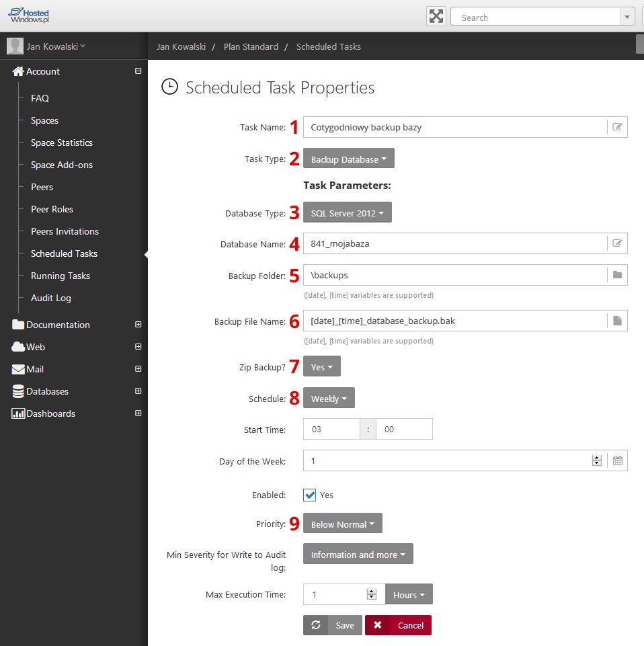644x646 pixels.
Task: Click the Save button
Action: pos(333,625)
